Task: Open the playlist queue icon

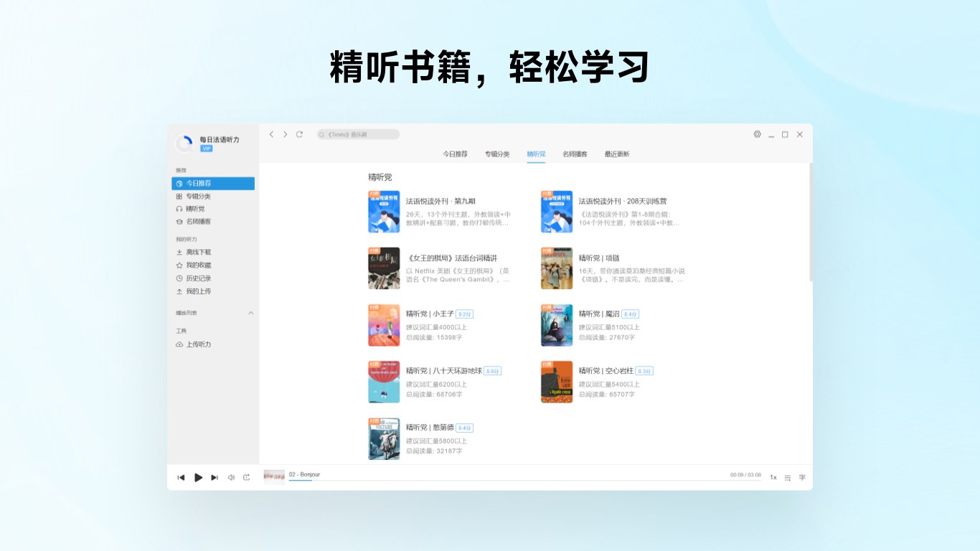Action: click(x=788, y=477)
